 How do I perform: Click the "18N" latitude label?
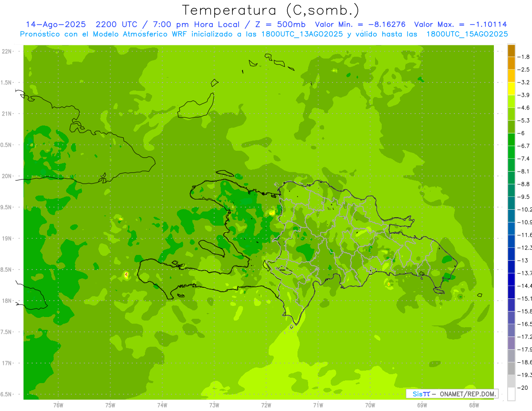click(7, 301)
